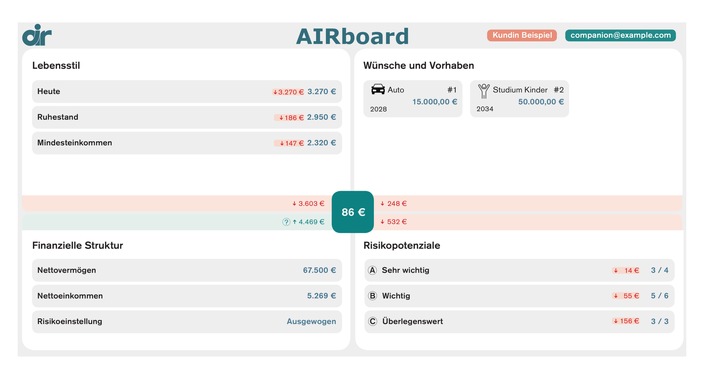Open the Nettovermögen row

187,270
